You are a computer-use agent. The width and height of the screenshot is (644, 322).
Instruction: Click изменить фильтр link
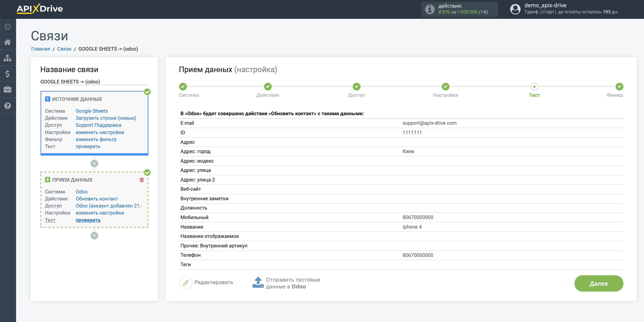pyautogui.click(x=96, y=139)
